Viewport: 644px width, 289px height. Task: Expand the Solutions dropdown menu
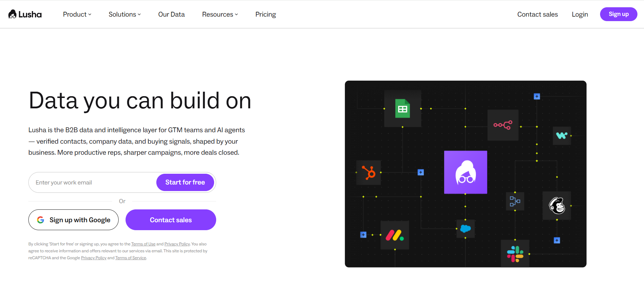pyautogui.click(x=125, y=14)
